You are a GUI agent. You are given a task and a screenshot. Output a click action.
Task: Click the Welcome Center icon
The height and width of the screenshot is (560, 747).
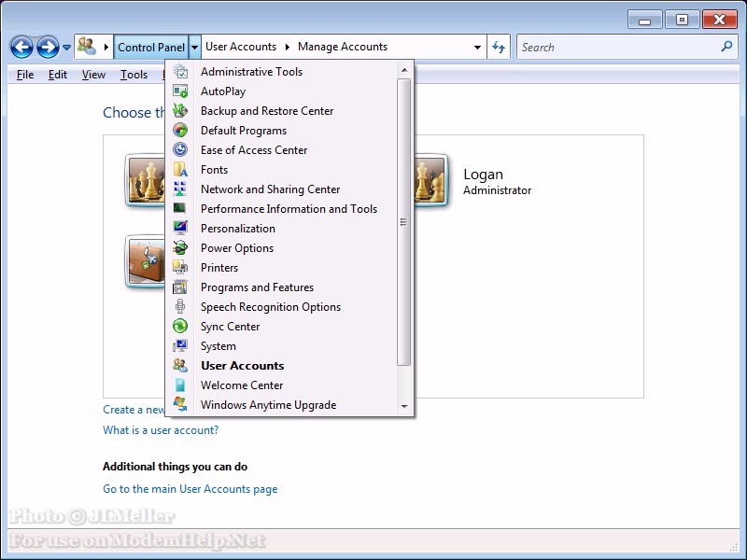180,385
